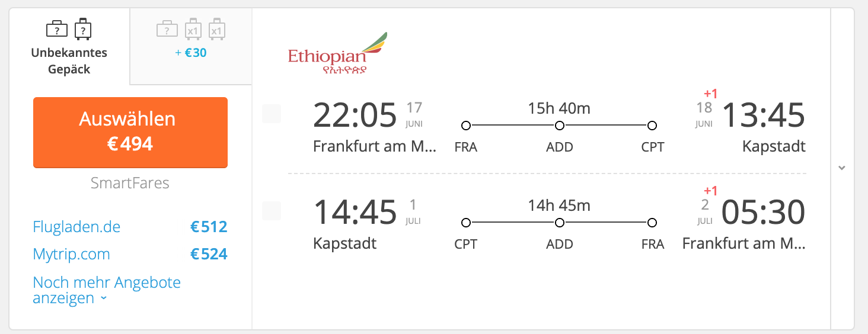This screenshot has width=868, height=334.
Task: Tick the checkbox for the 14:45 Kapstadt departure
Action: coord(272,211)
